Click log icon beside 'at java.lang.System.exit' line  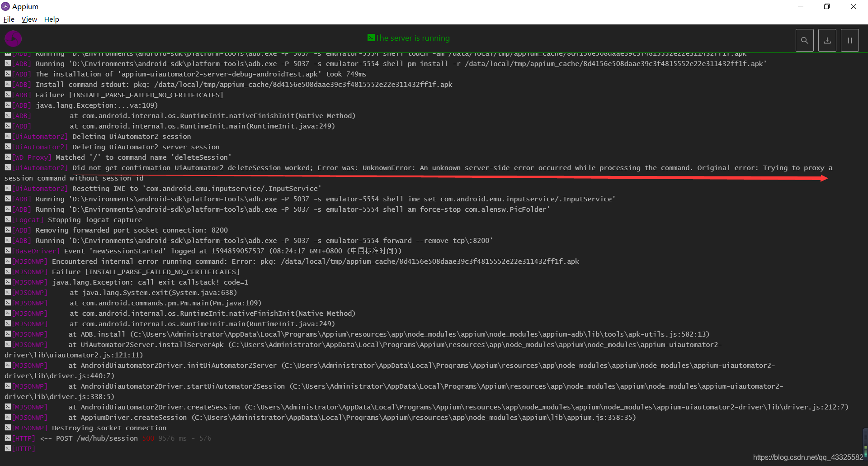click(8, 292)
